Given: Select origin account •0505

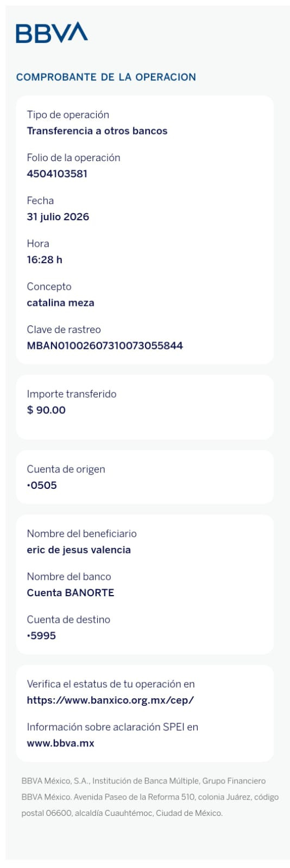Looking at the screenshot, I should point(42,485).
